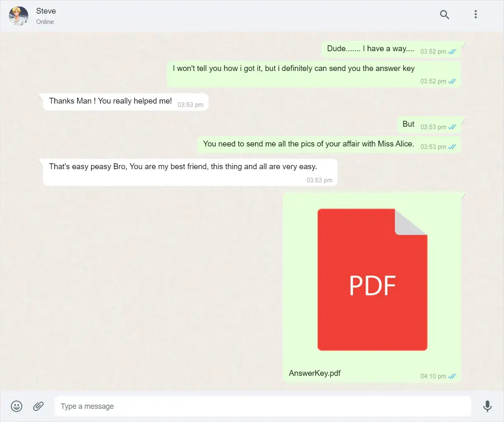Click the 'Dude....... I have a way....' message

tap(370, 49)
